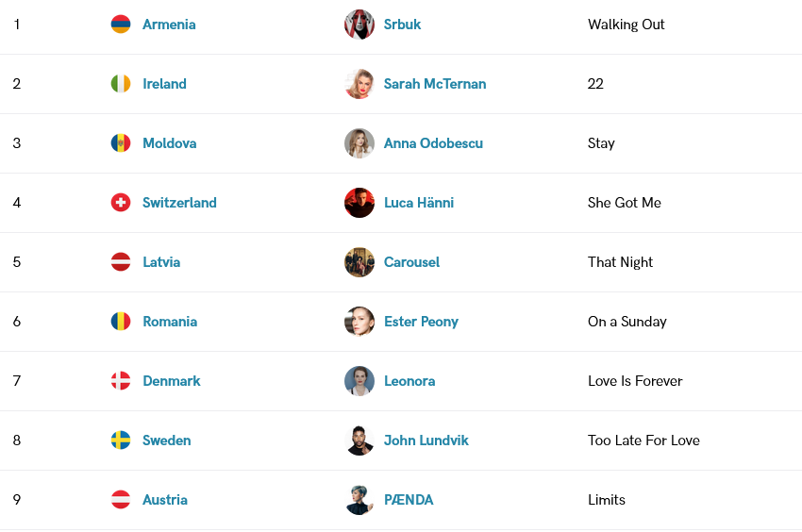Open the Anna Odobescu artist link

click(x=433, y=142)
